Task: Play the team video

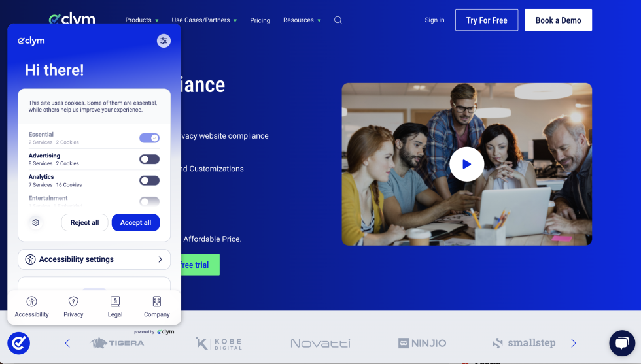Action: coord(466,164)
